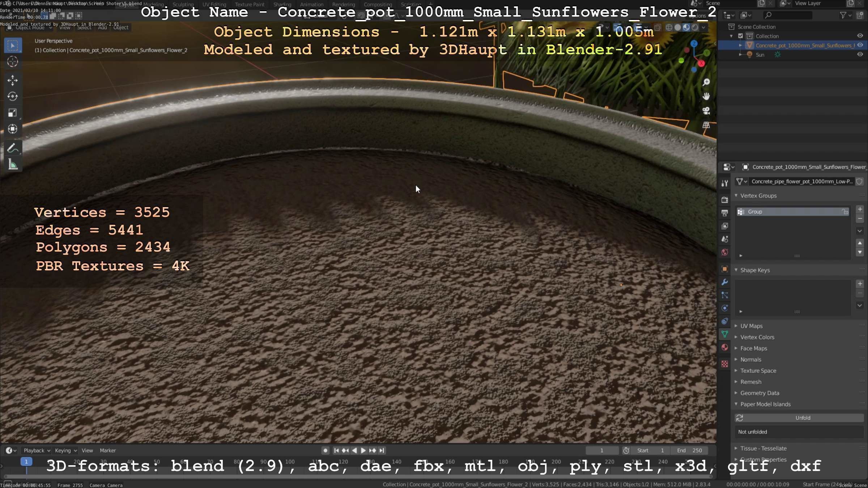Click the viewport zoom magnifier icon
This screenshot has width=868, height=488.
(706, 82)
